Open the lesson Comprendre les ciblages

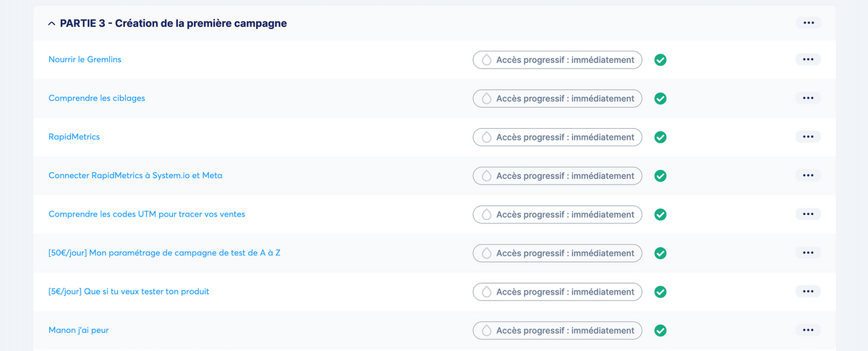point(97,98)
